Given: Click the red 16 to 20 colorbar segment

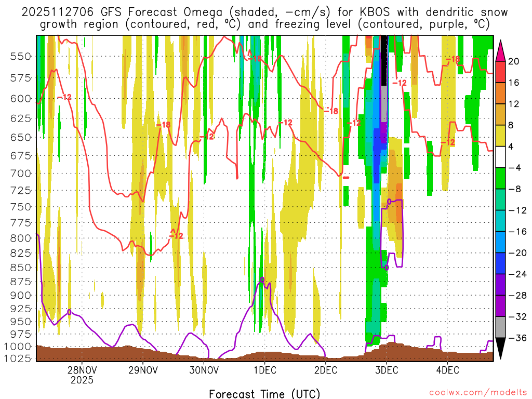Looking at the screenshot, I should tap(500, 72).
